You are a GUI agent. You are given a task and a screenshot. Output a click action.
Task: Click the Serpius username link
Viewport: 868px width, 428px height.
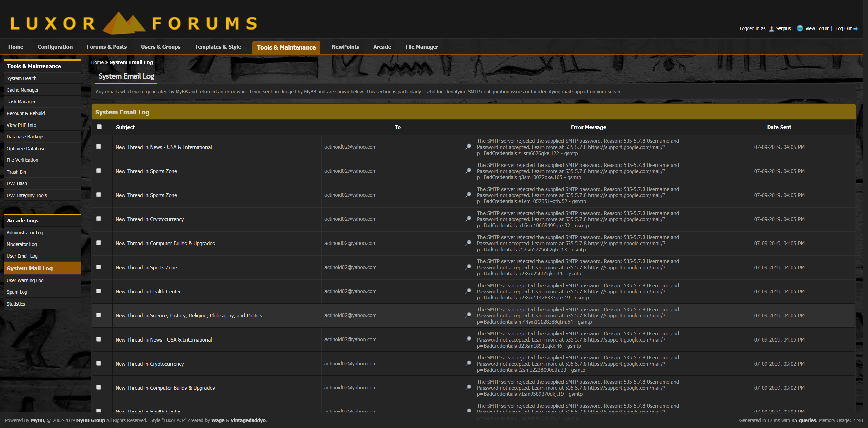[783, 28]
